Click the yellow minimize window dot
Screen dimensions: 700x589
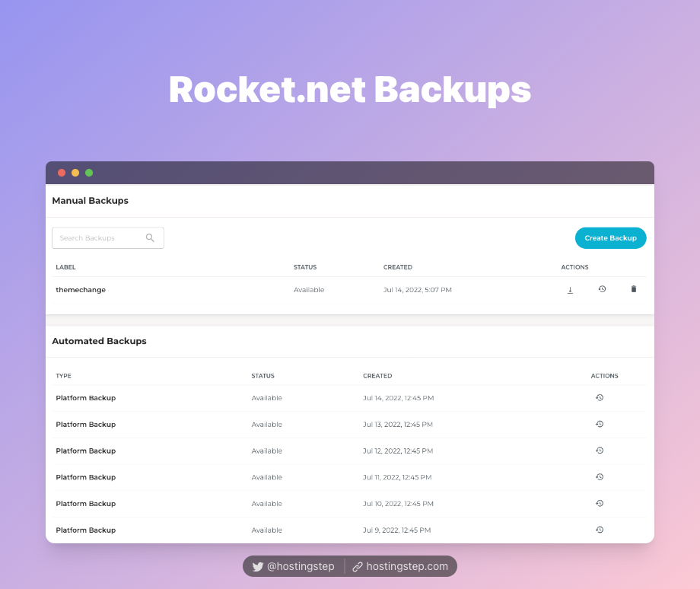point(75,173)
